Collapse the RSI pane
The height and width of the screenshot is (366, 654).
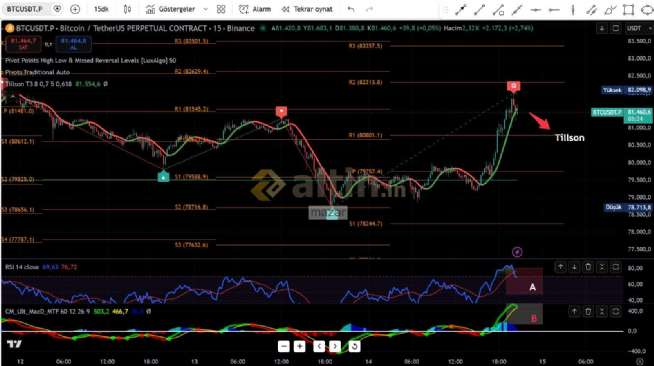click(602, 267)
